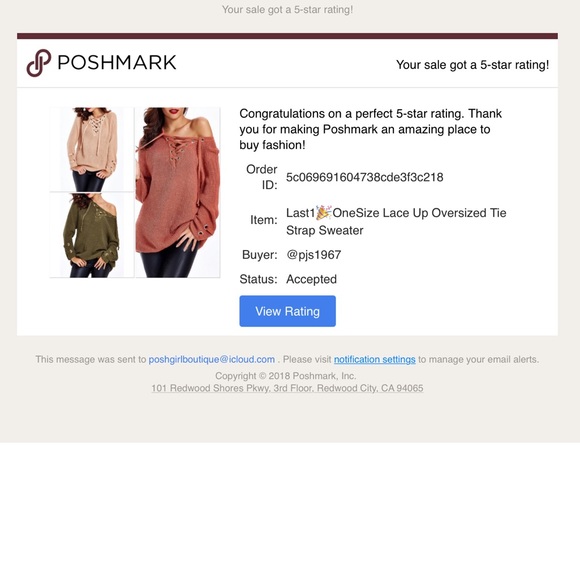Image resolution: width=580 pixels, height=580 pixels.
Task: Open the notification settings link
Action: click(x=374, y=359)
